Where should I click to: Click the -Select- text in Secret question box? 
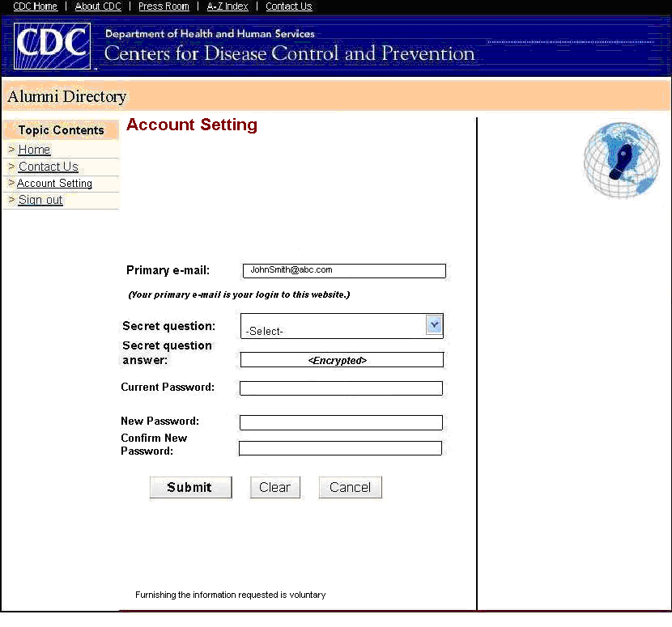coord(264,331)
